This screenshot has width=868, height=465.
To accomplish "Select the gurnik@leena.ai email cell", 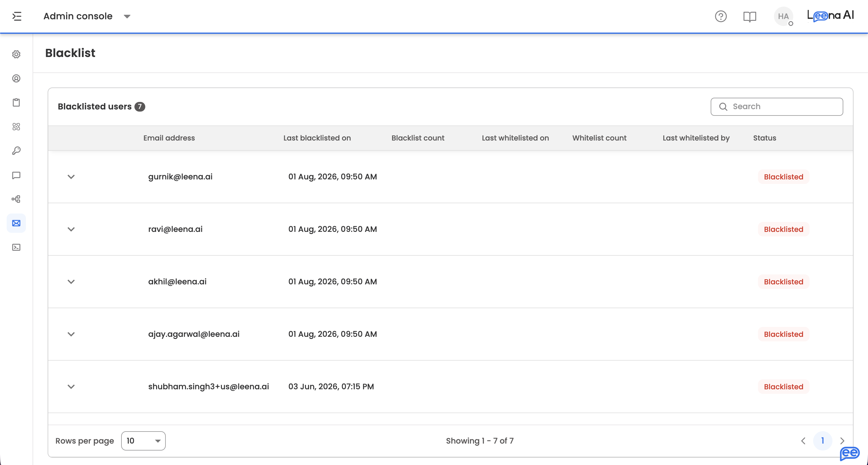I will coord(180,177).
